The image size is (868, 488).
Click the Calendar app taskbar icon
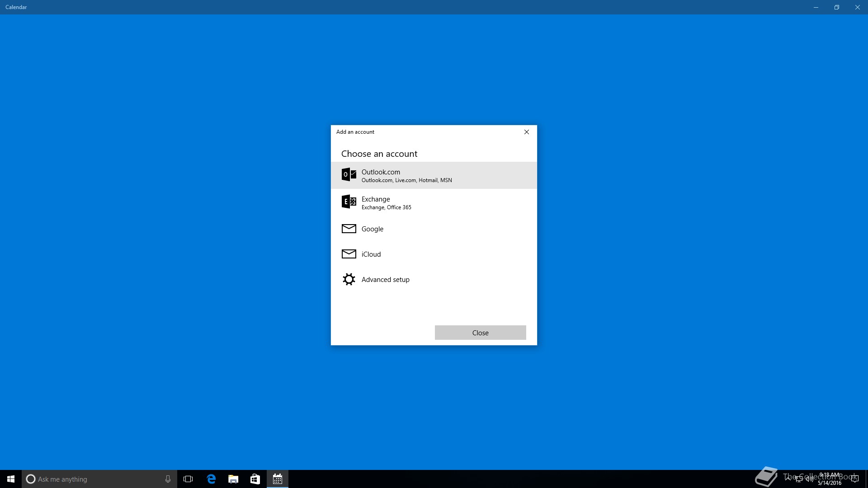[x=278, y=479]
